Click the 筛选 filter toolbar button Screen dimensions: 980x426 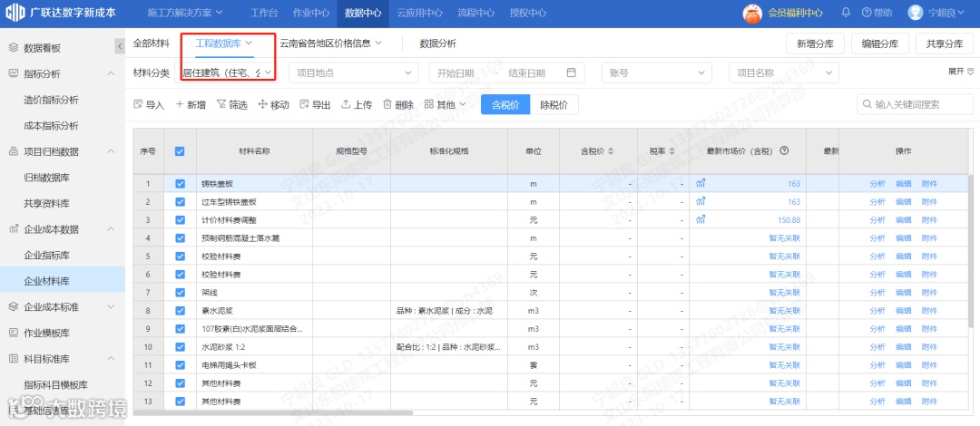232,105
